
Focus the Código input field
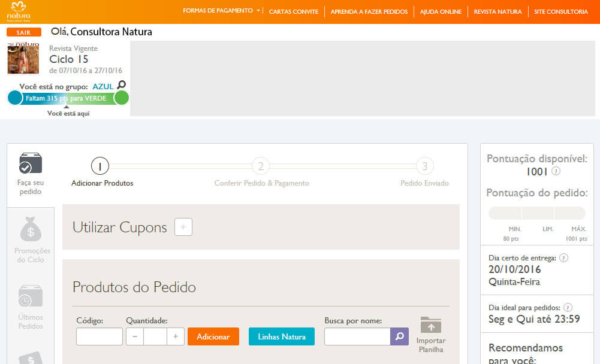coord(100,336)
